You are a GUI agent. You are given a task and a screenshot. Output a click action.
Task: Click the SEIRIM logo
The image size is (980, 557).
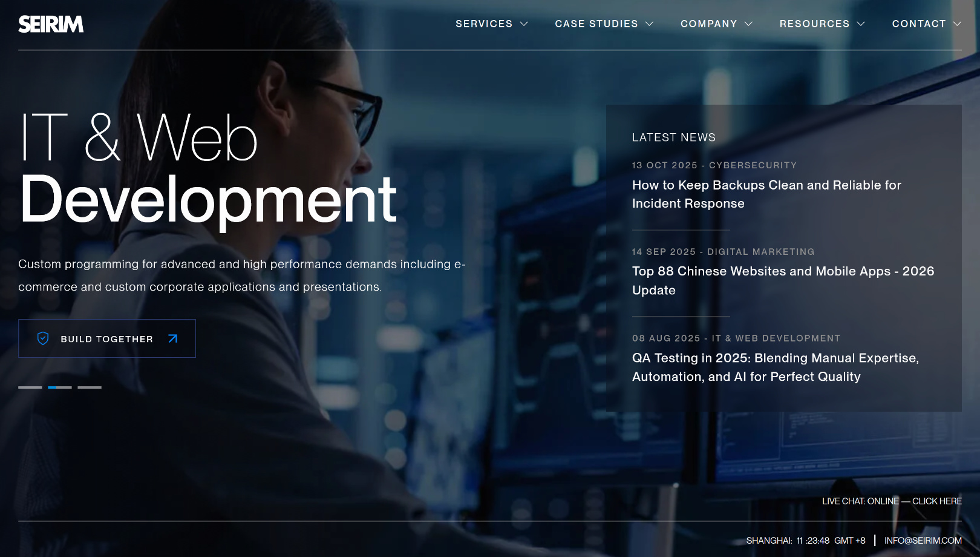coord(51,24)
